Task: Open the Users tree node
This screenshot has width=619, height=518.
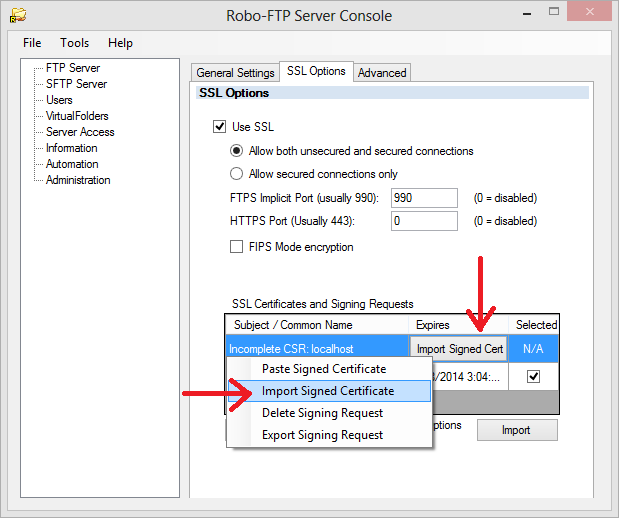Action: [x=59, y=100]
